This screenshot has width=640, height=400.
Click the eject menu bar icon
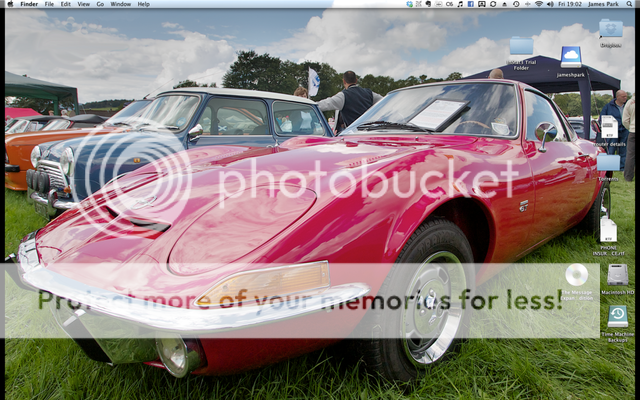504,4
